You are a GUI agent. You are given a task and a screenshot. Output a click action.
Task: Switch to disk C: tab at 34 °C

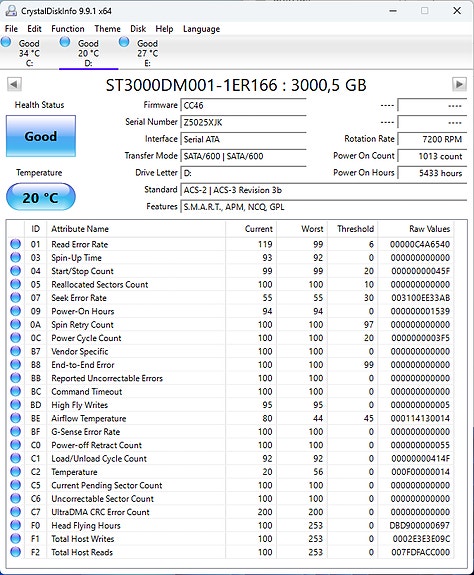click(29, 53)
